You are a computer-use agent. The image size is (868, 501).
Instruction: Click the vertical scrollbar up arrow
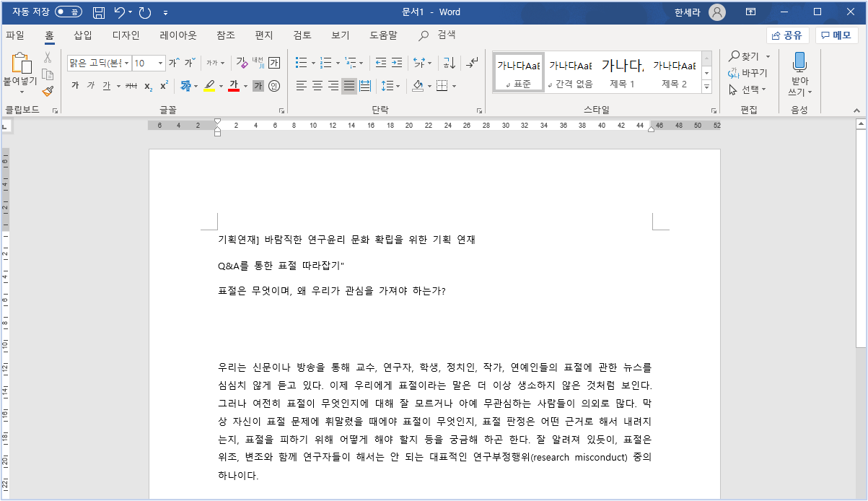(861, 124)
